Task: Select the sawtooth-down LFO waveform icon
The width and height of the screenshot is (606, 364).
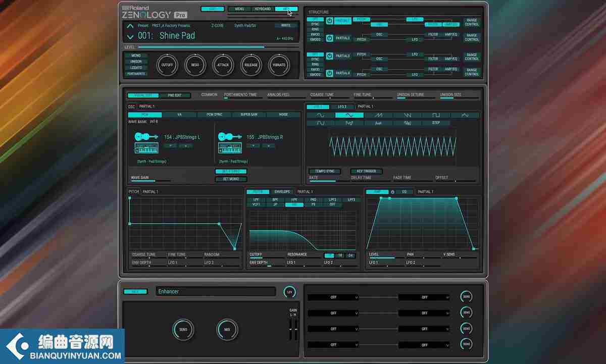Action: (407, 115)
